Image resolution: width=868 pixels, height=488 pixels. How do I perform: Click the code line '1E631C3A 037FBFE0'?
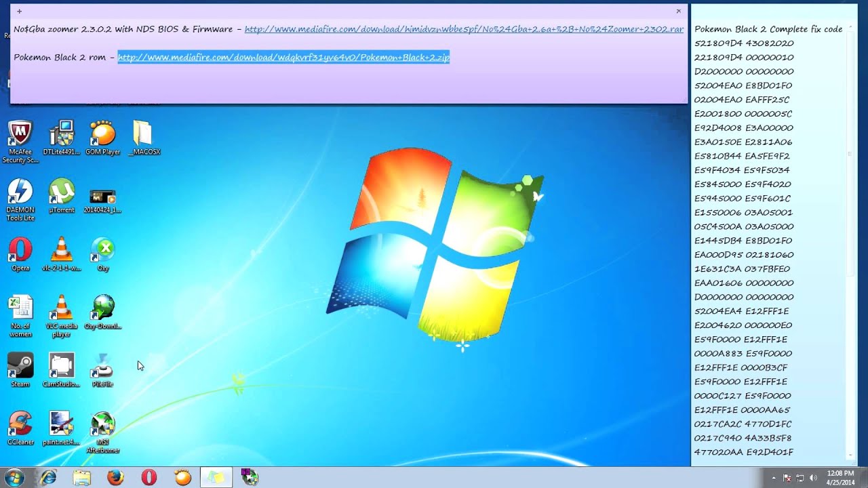click(742, 269)
